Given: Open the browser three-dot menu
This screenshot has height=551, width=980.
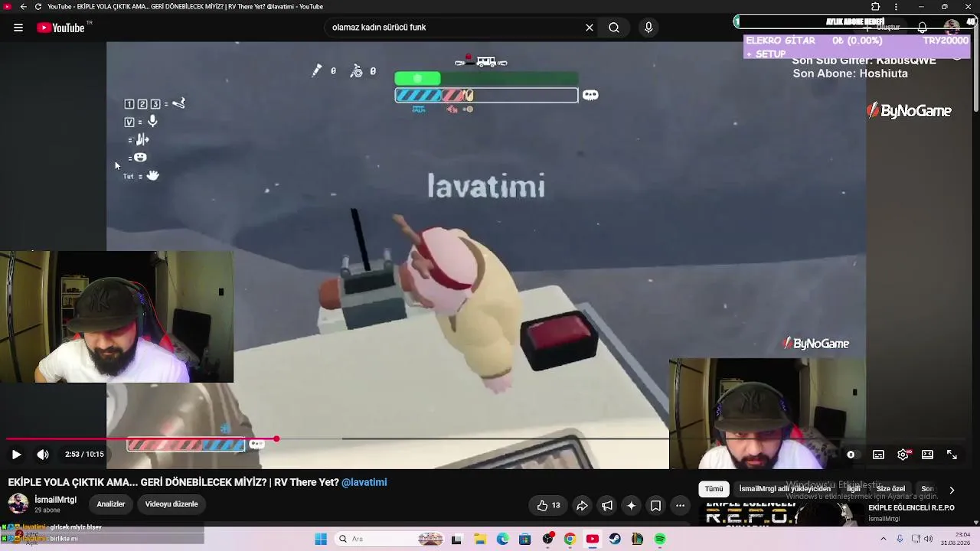Looking at the screenshot, I should 896,7.
